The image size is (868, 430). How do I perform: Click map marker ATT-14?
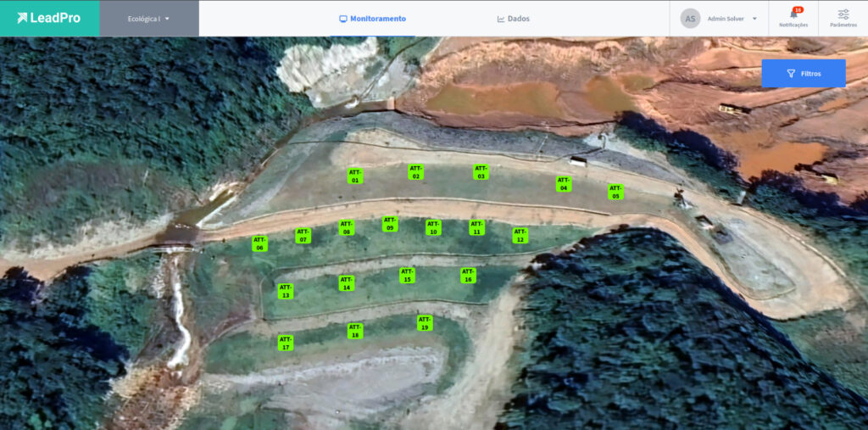(x=346, y=283)
